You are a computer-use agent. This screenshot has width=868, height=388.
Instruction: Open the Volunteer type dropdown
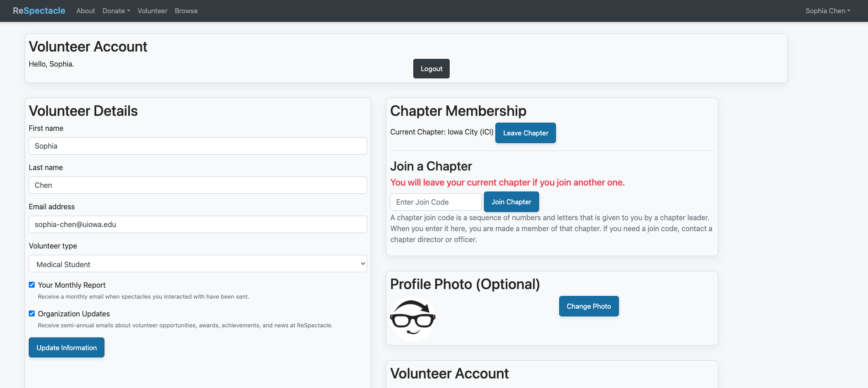coord(198,264)
